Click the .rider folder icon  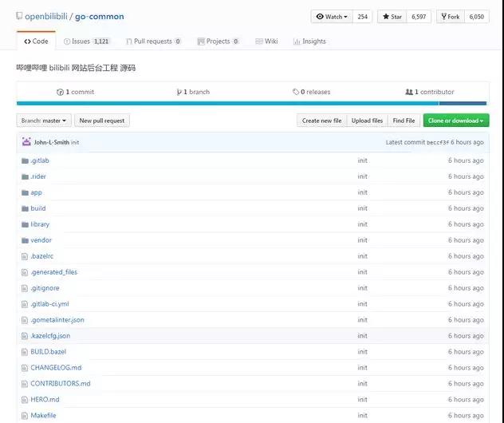[x=25, y=176]
